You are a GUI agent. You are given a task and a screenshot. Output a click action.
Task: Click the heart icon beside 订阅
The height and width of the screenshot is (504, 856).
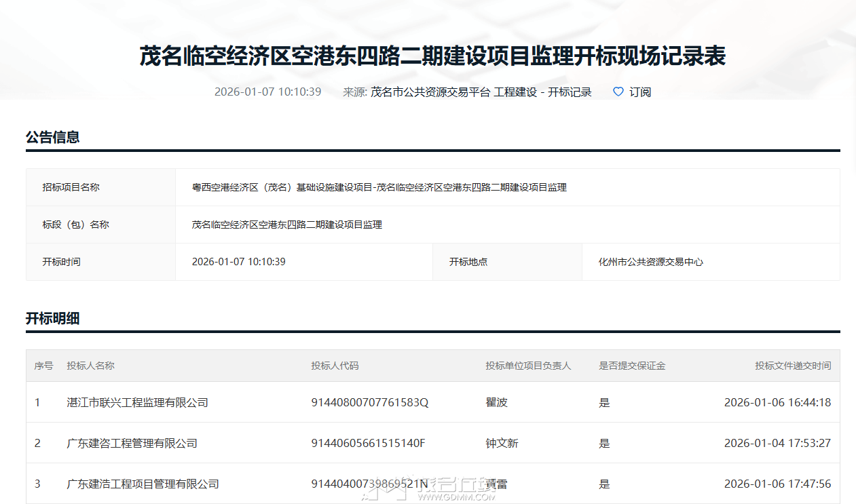(x=618, y=92)
